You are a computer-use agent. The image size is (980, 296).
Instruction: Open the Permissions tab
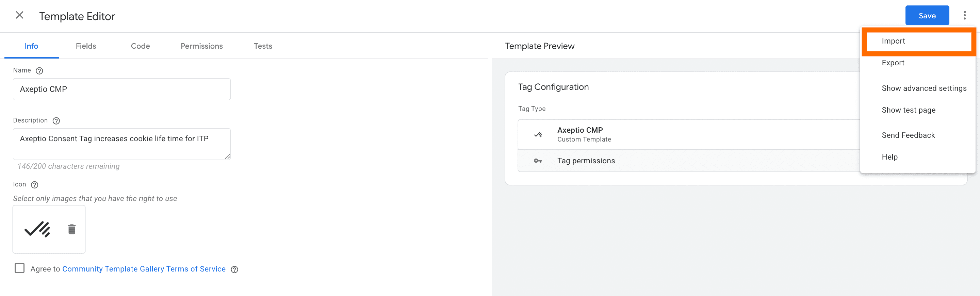click(x=202, y=46)
